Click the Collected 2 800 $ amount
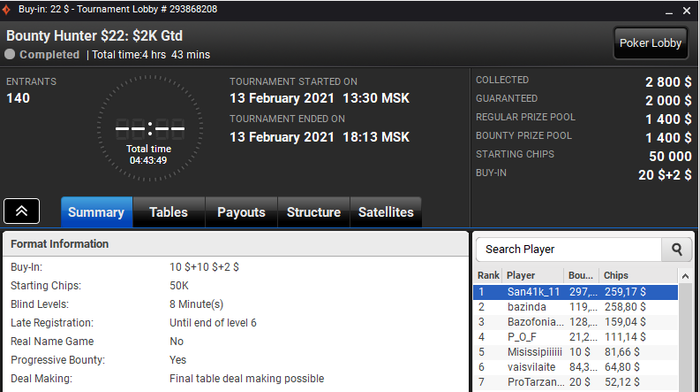This screenshot has width=700, height=392. [x=668, y=82]
